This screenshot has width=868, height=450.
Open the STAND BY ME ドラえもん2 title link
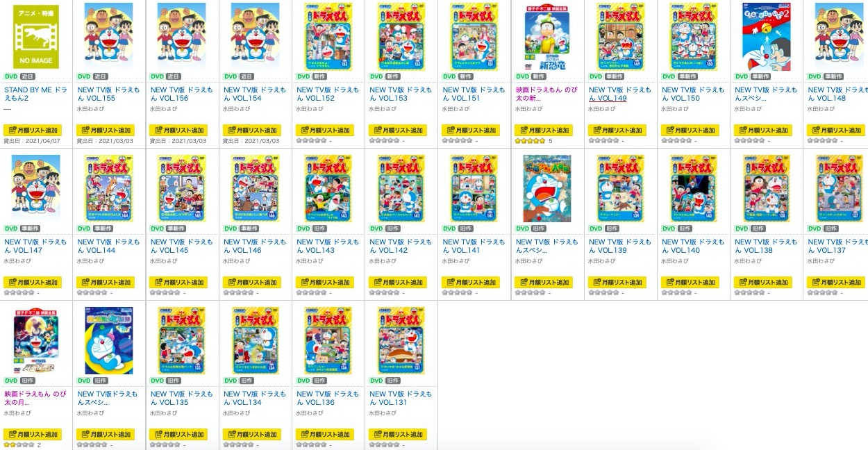(36, 94)
